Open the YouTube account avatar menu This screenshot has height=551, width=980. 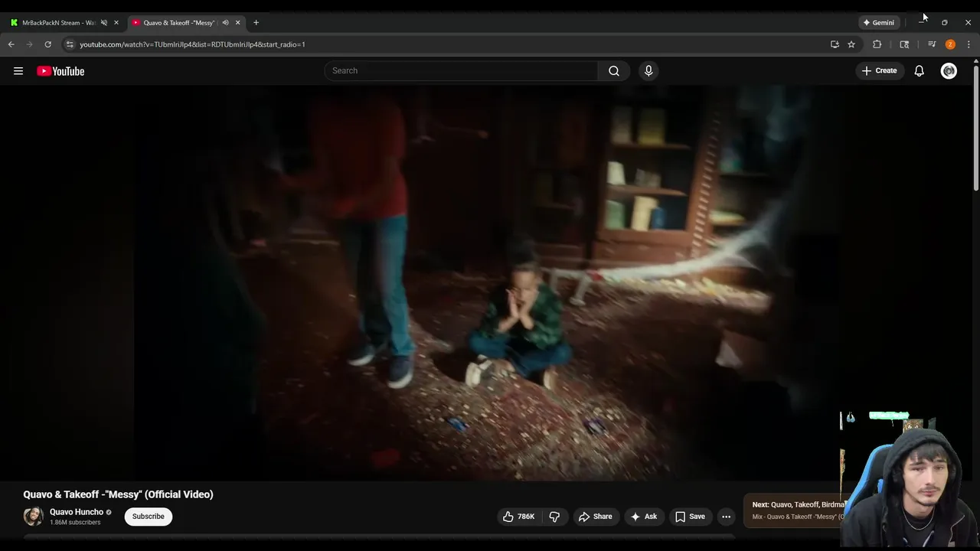(x=949, y=71)
